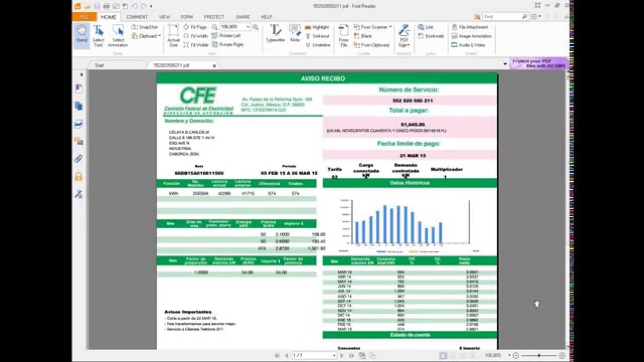Click status bar zoom out minus
The height and width of the screenshot is (362, 644).
516,355
